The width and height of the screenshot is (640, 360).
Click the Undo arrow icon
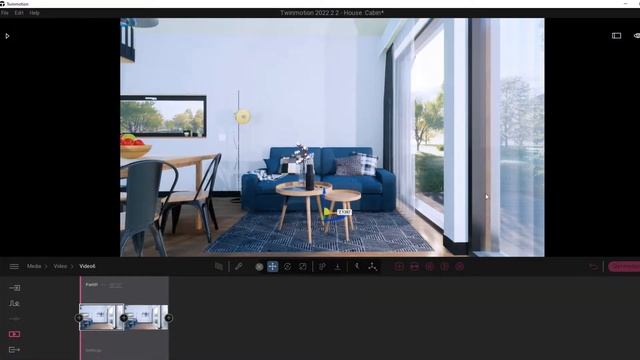[593, 267]
